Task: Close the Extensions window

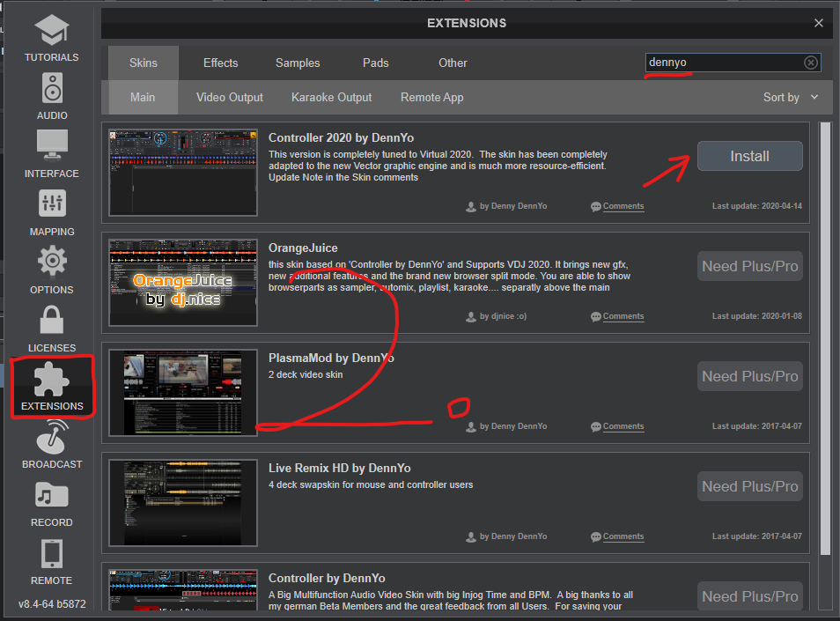Action: pos(819,23)
